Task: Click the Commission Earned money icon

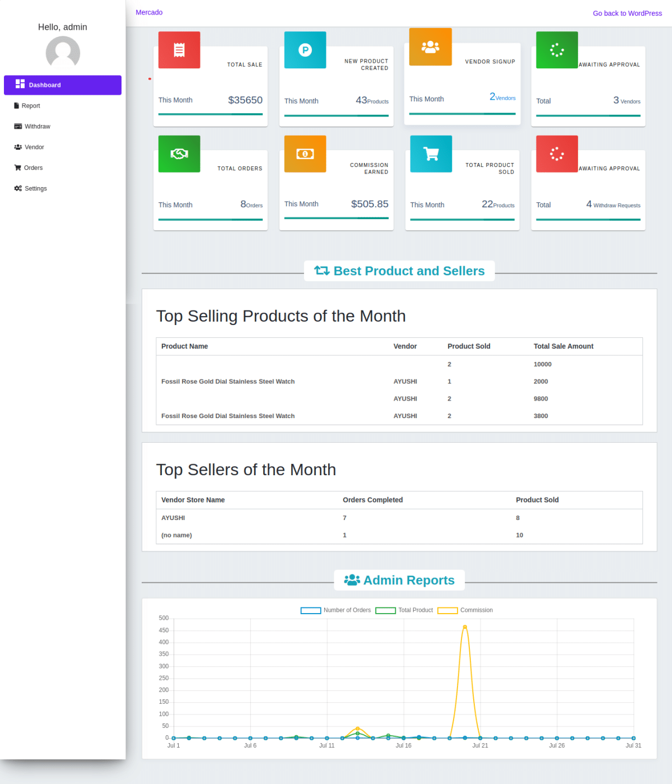Action: 305,154
